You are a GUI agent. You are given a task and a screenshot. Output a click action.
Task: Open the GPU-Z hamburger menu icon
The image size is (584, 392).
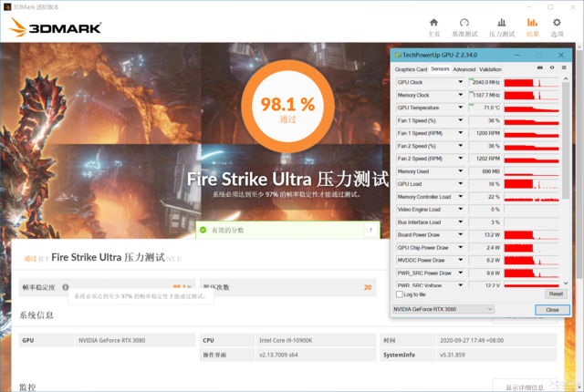point(564,67)
